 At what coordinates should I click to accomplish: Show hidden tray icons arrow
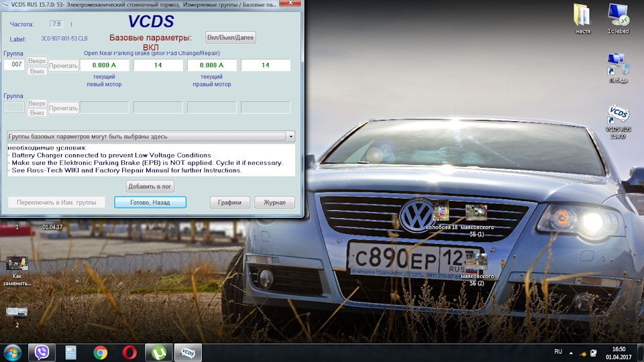click(x=571, y=353)
